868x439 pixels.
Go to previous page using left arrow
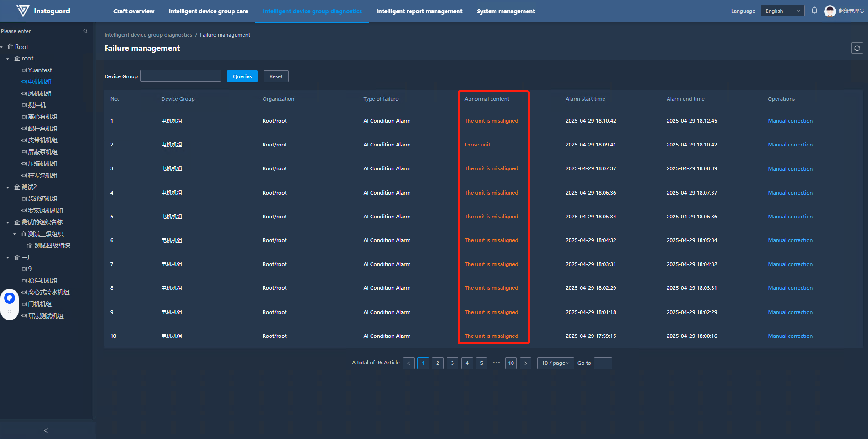point(409,363)
